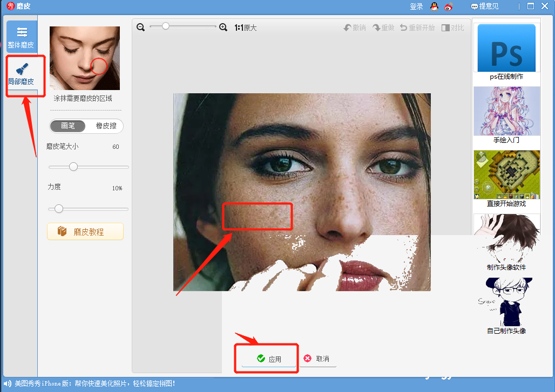This screenshot has width=555, height=392.
Task: Click 重新开始 to restart editing
Action: pos(417,27)
